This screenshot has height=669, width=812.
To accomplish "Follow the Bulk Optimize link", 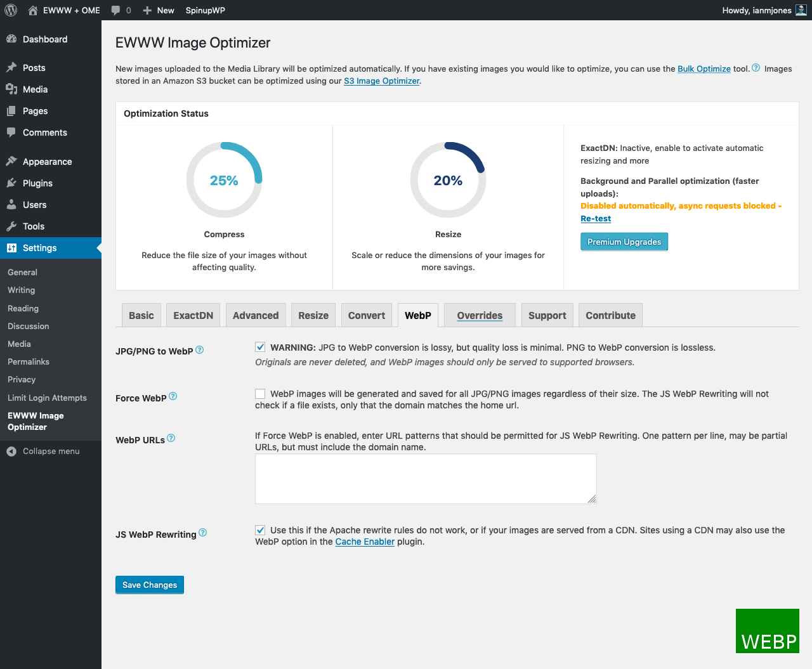I will [x=704, y=68].
